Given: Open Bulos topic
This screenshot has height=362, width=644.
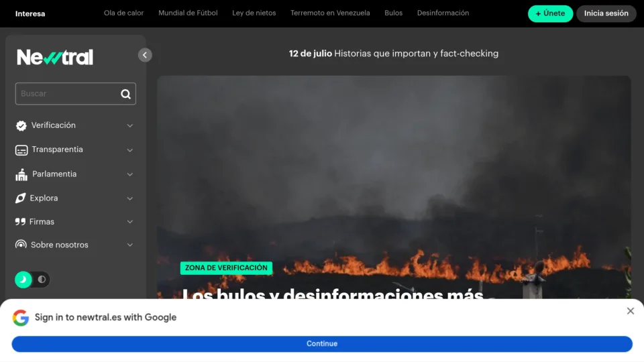Looking at the screenshot, I should pyautogui.click(x=394, y=13).
